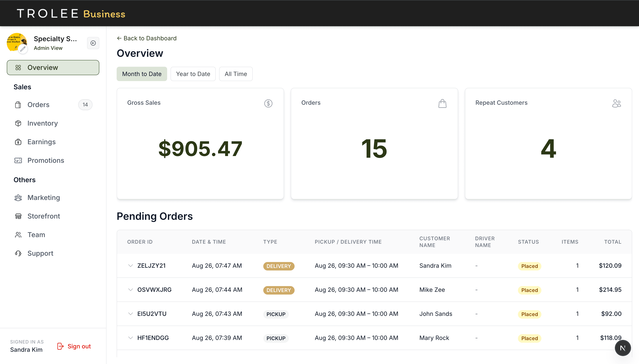Click customer name Mike Zee
Screen dimensions: 639x364
click(x=432, y=290)
